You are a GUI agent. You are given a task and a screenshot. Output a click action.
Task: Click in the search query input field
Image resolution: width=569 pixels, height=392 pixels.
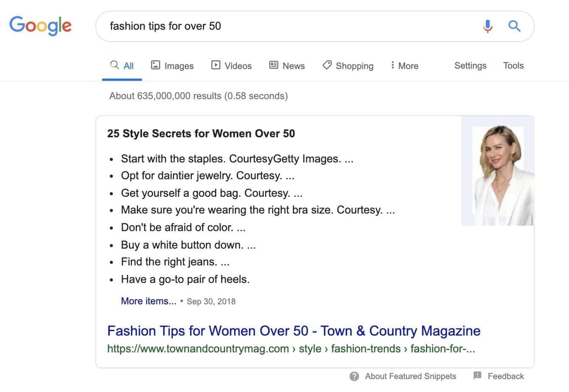click(x=289, y=26)
